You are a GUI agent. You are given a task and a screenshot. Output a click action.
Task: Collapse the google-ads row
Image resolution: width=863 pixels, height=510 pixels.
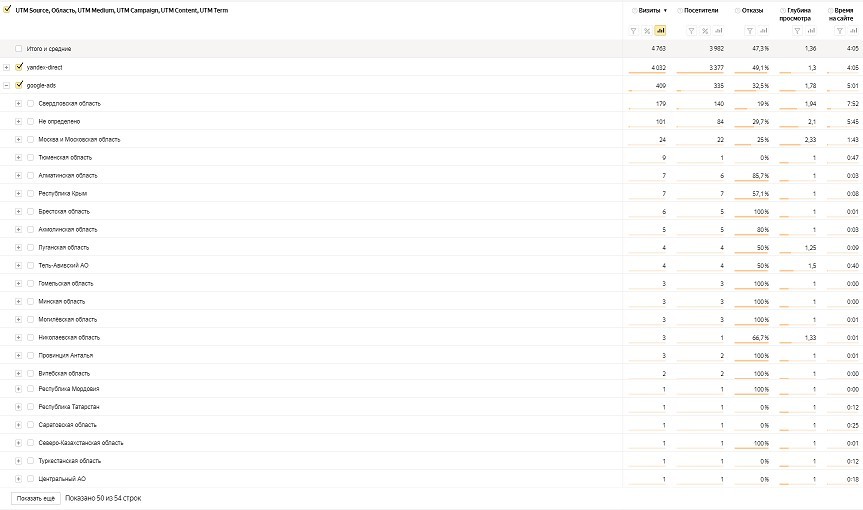pyautogui.click(x=6, y=85)
